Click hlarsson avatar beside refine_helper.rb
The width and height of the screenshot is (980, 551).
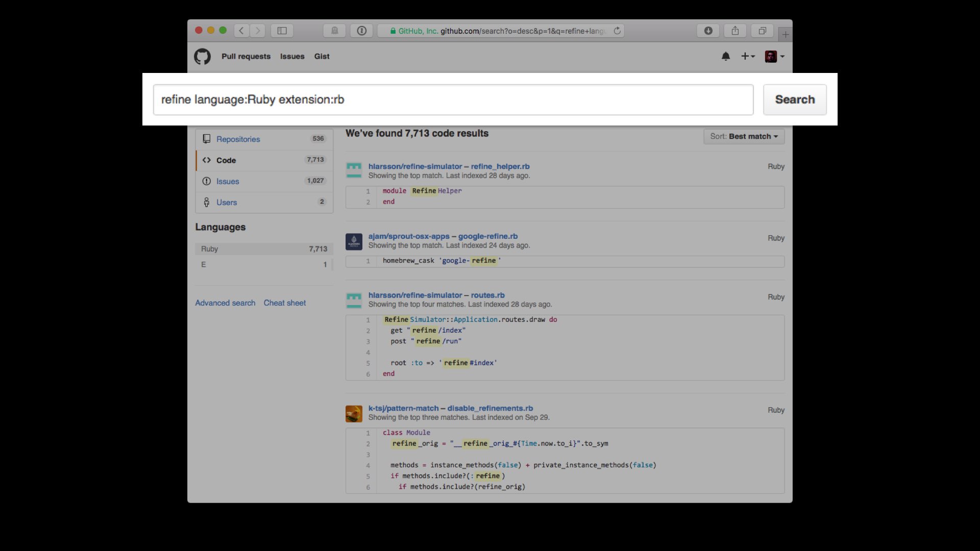tap(354, 170)
